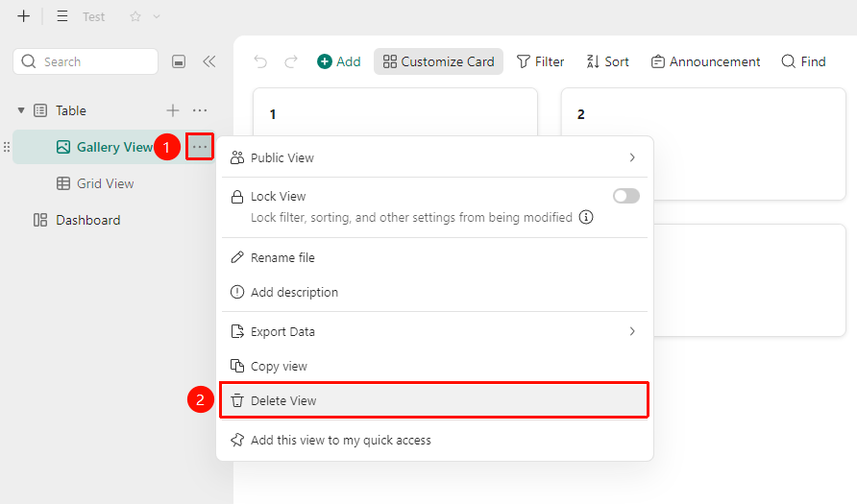The image size is (857, 504).
Task: Toggle the Lock View switch
Action: tap(625, 196)
